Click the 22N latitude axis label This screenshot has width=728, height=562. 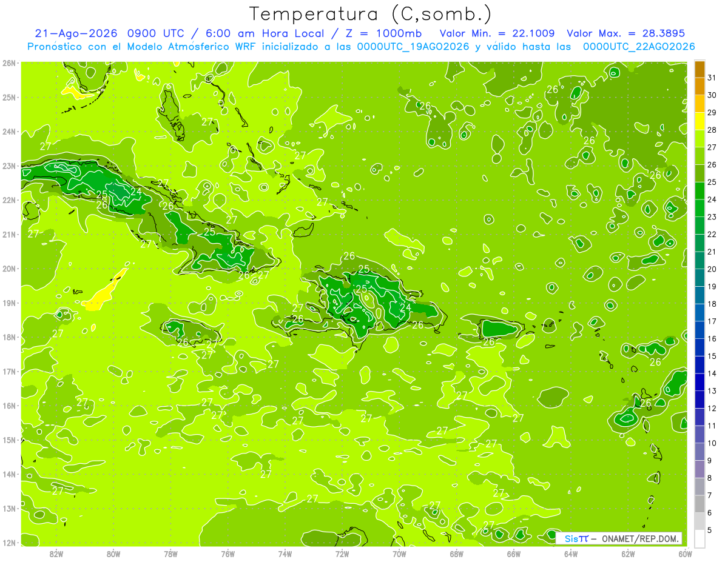(x=9, y=200)
